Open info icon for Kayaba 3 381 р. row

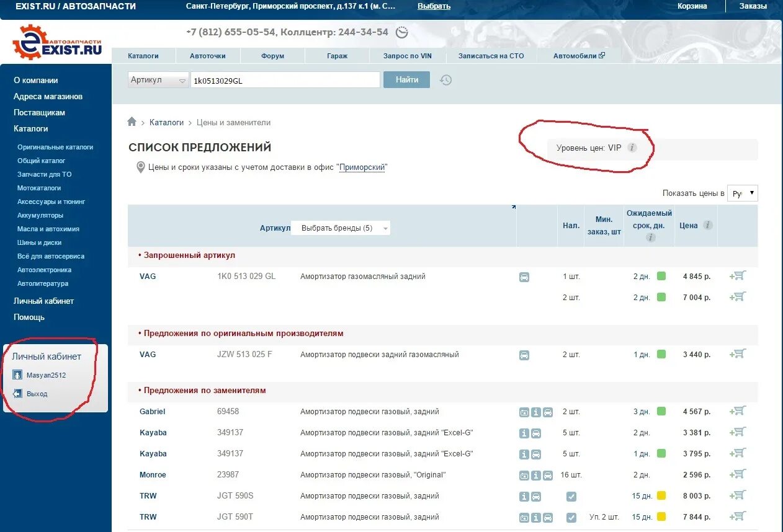524,433
